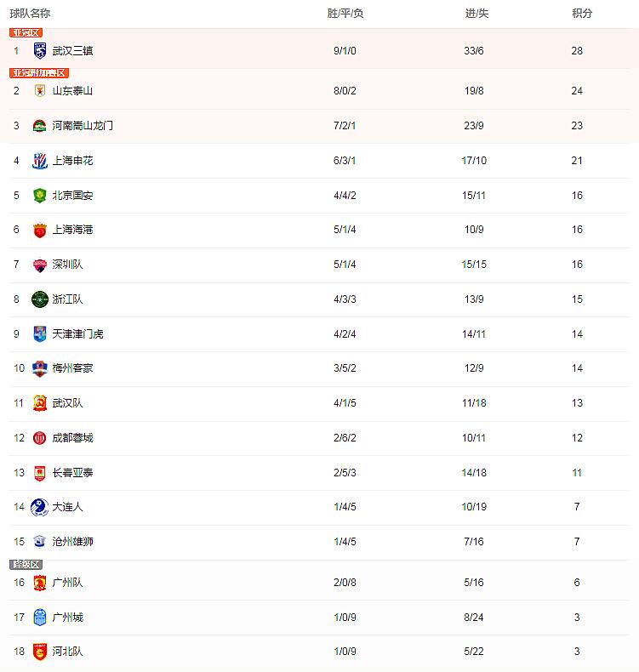Image resolution: width=639 pixels, height=672 pixels.
Task: Click the 上海申花 team badge
Action: point(40,162)
